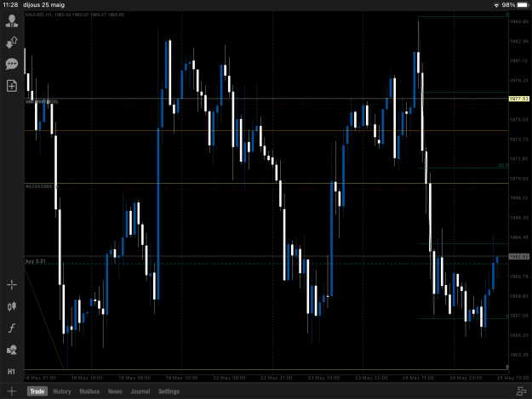Open the chat speech bubble icon
532x399 pixels.
point(12,64)
